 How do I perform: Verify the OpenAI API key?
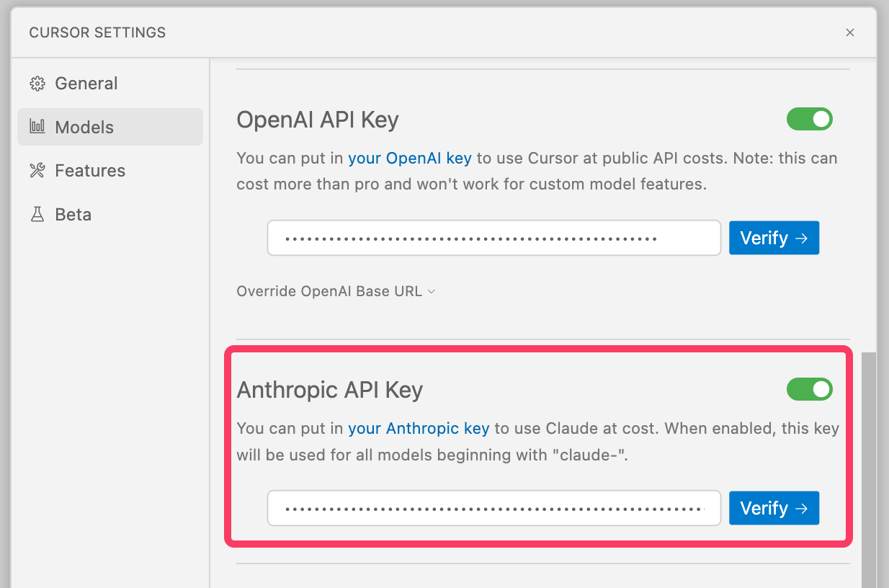click(774, 238)
